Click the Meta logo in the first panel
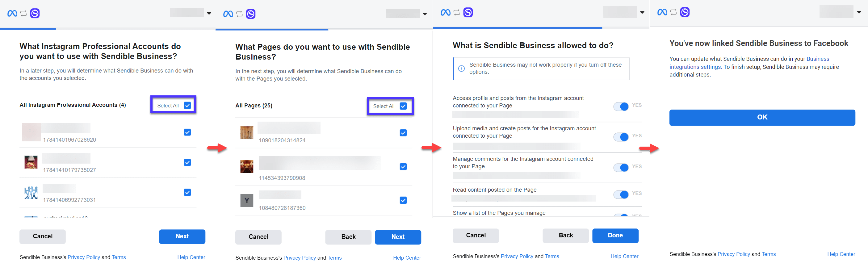This screenshot has width=868, height=267. [12, 14]
